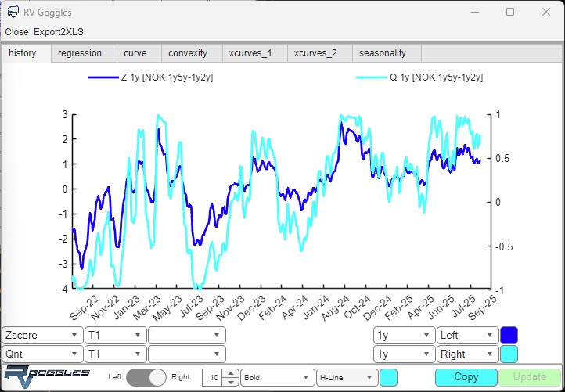
Task: Switch to the regression tab
Action: coord(80,53)
